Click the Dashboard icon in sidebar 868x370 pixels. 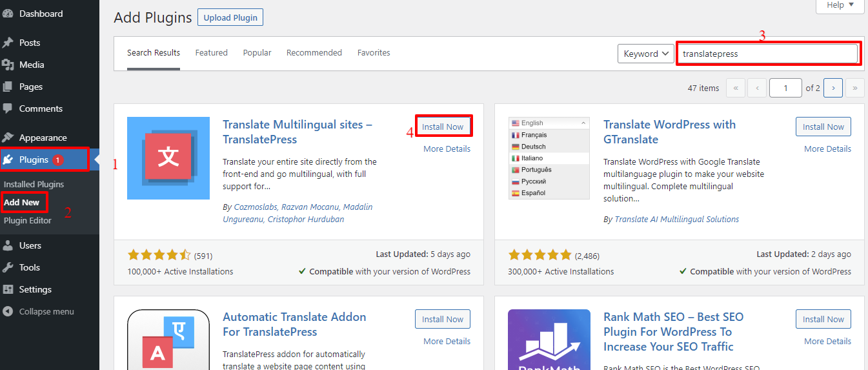tap(8, 14)
